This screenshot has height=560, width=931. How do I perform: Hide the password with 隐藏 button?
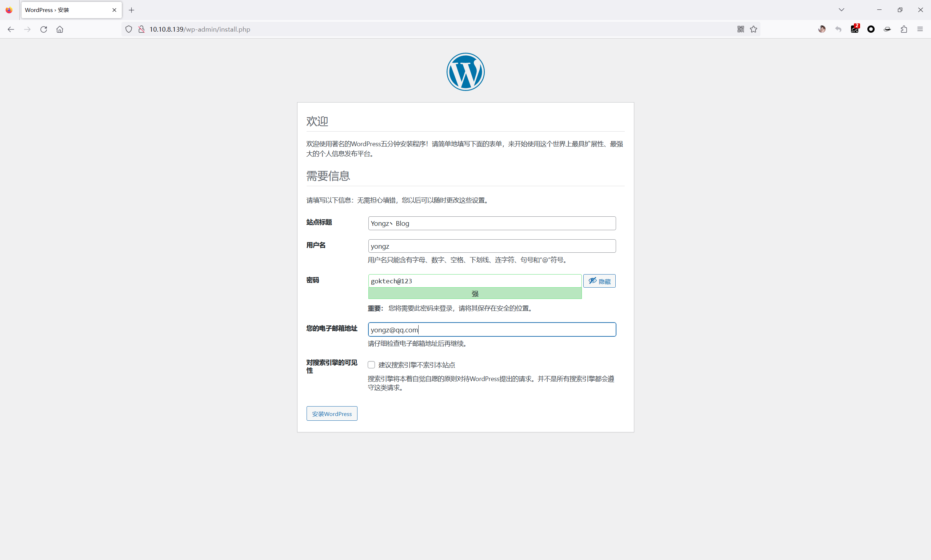tap(599, 281)
